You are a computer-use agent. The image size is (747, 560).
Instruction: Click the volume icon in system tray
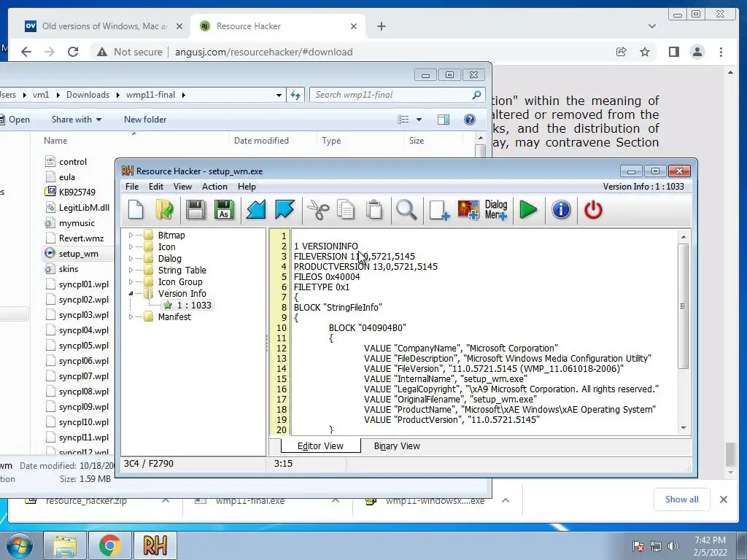[x=673, y=546]
